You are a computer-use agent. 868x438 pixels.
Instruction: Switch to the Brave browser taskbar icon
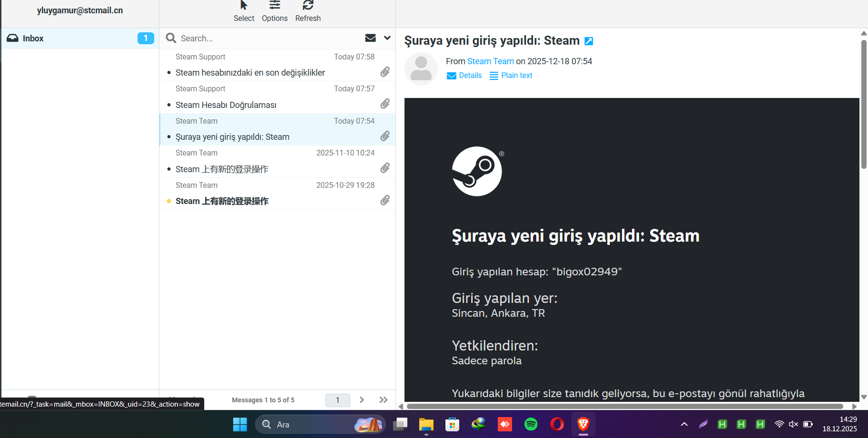[583, 424]
